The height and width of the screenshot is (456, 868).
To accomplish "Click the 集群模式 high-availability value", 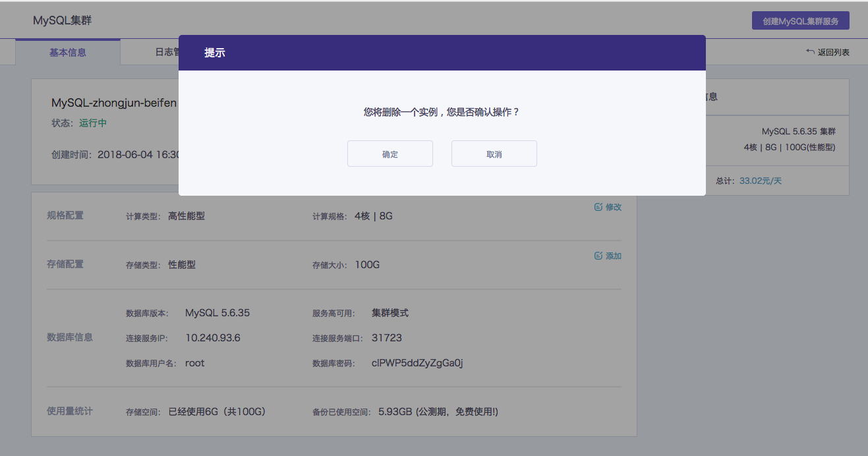I will click(390, 313).
